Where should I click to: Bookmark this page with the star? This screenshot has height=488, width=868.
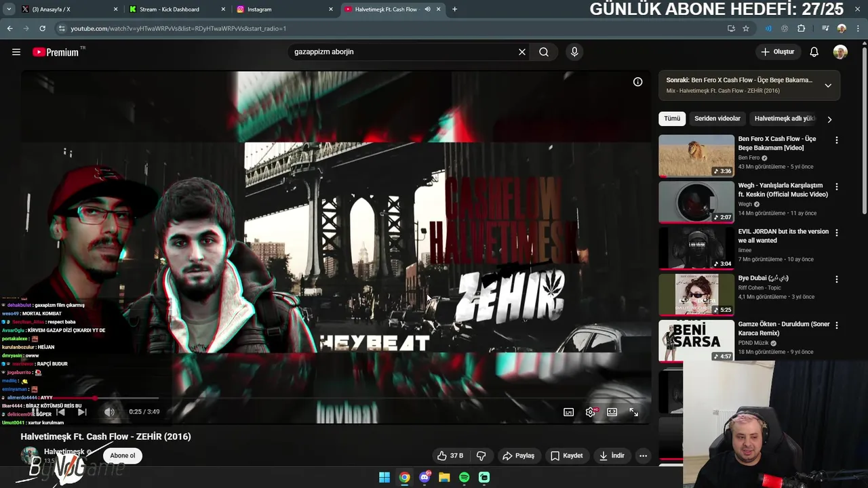746,28
